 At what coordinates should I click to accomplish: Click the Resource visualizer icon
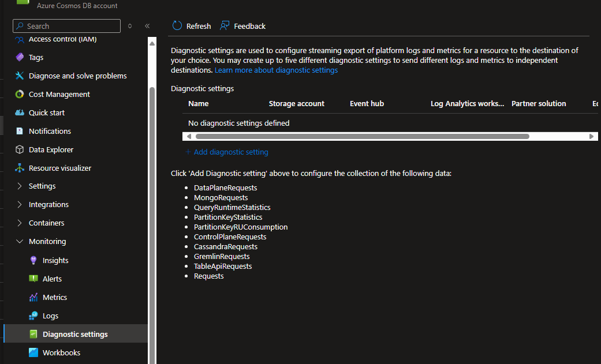click(x=20, y=168)
